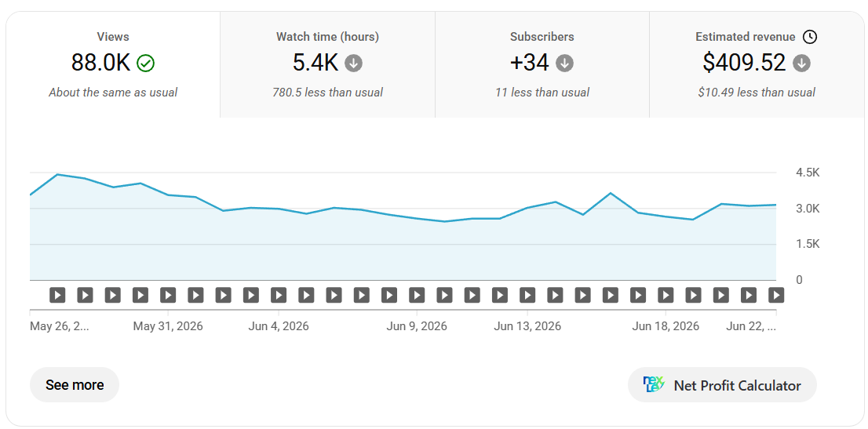Image resolution: width=868 pixels, height=429 pixels.
Task: Click the video marker above May 31, 2026
Action: 168,295
